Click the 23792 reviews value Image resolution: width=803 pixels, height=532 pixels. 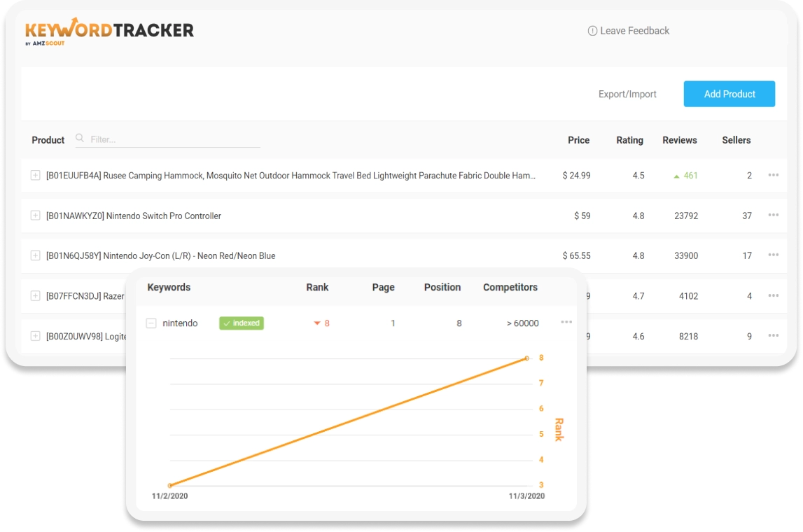click(x=686, y=216)
